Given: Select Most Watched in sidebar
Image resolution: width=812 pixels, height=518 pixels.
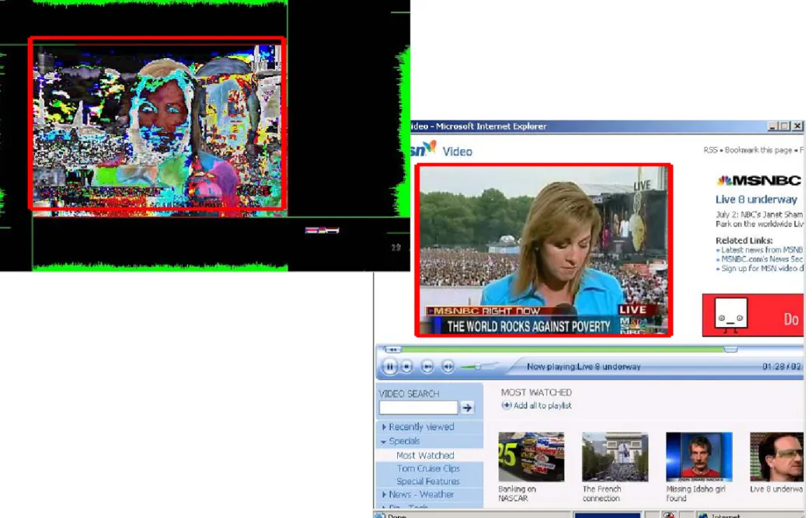Looking at the screenshot, I should 425,455.
